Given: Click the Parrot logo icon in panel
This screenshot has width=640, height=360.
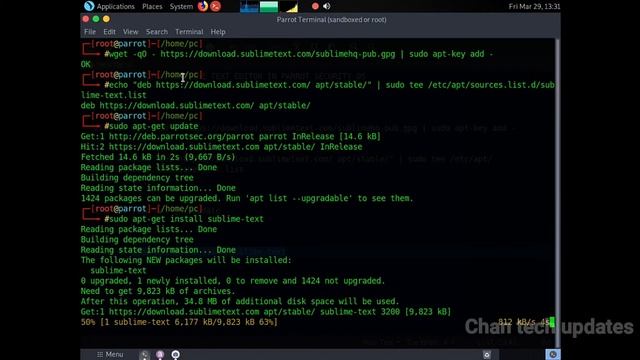Looking at the screenshot, I should pyautogui.click(x=89, y=6).
